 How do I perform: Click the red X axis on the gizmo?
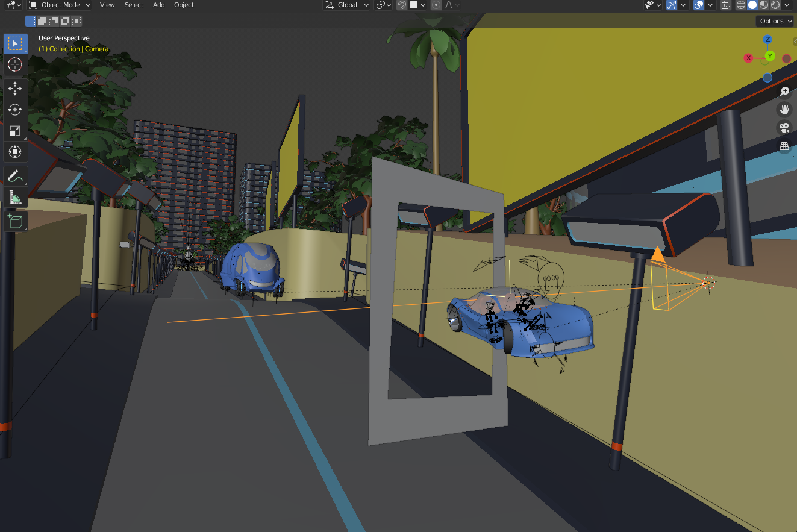(x=749, y=58)
